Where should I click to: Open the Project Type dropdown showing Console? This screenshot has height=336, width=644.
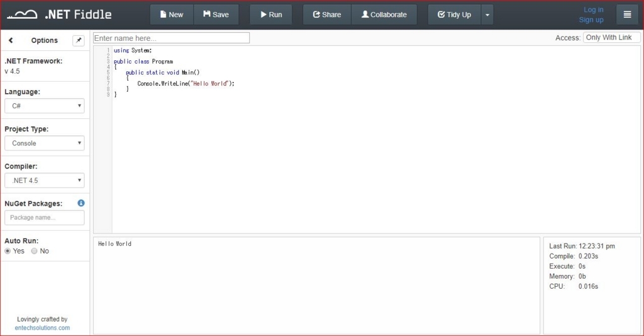tap(45, 143)
